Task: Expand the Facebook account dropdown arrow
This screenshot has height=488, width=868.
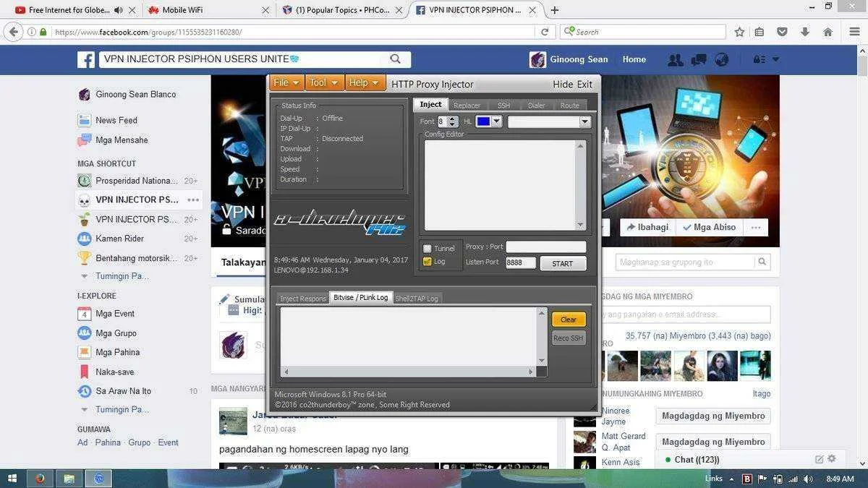Action: [776, 60]
